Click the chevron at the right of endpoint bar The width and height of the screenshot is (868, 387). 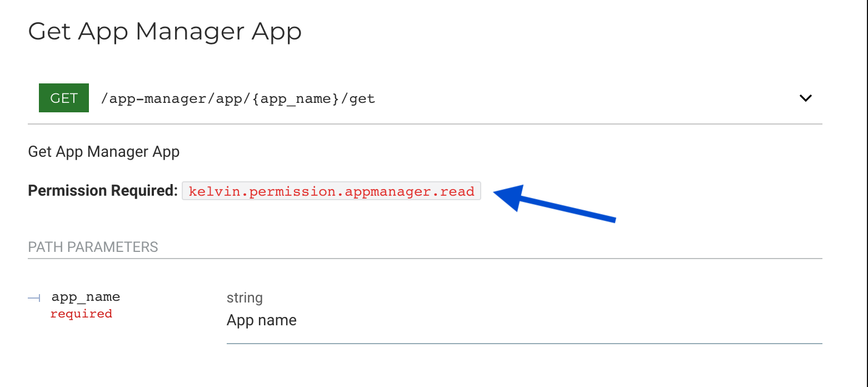(805, 98)
